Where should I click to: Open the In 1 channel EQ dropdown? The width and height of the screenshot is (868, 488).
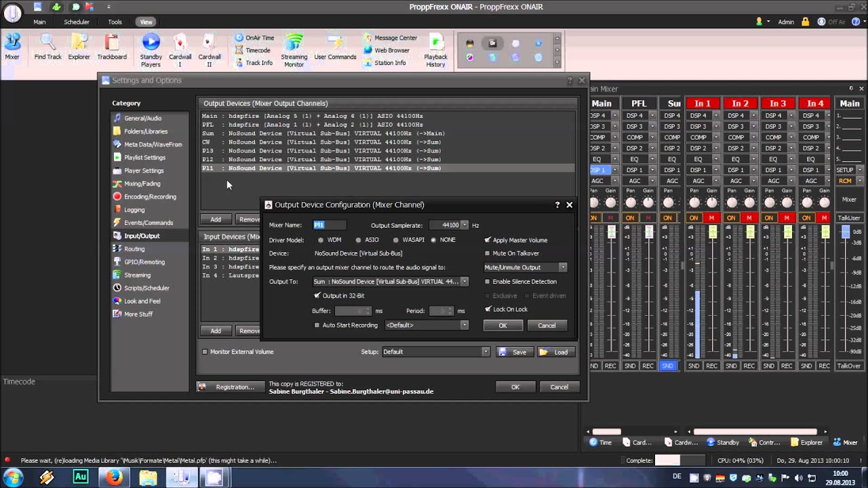point(717,159)
